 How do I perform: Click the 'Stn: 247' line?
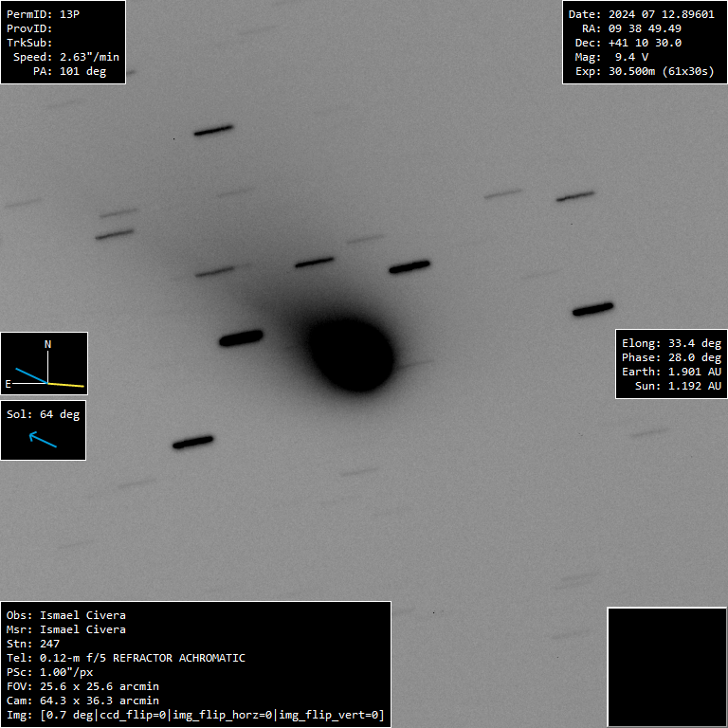click(33, 644)
